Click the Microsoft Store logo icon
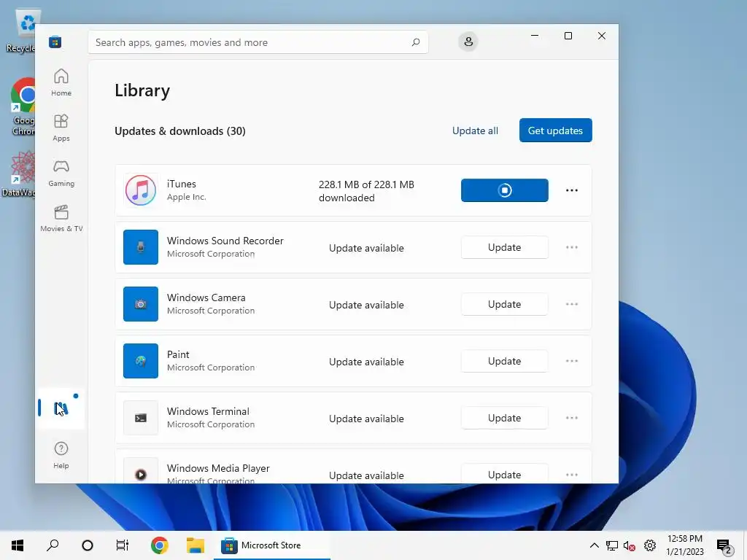The image size is (747, 560). (55, 42)
